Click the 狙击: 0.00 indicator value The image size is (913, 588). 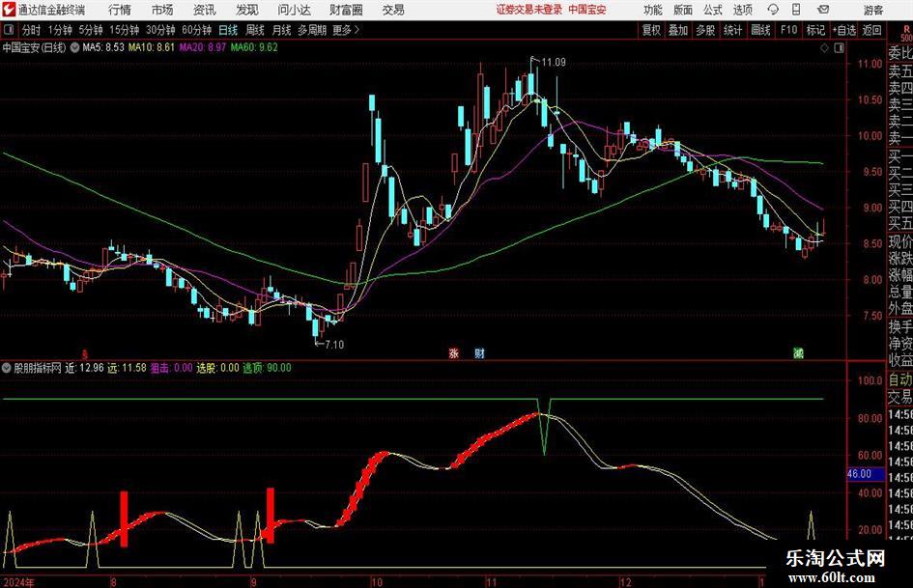pyautogui.click(x=171, y=368)
